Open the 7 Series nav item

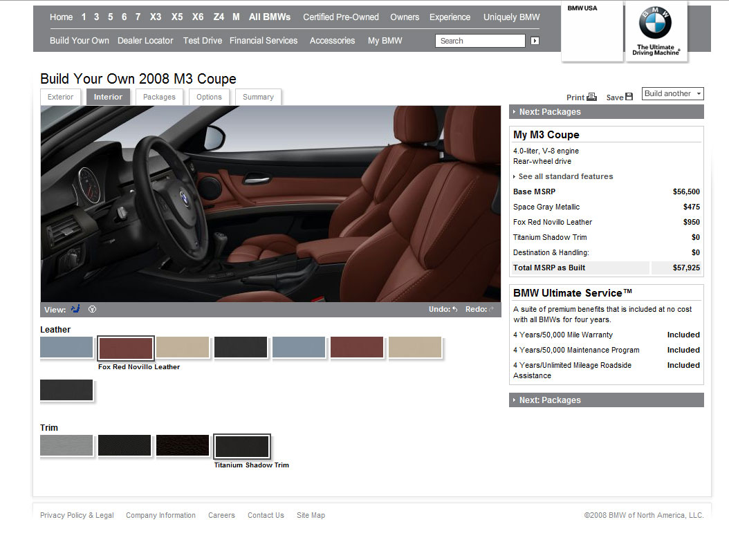click(x=138, y=17)
